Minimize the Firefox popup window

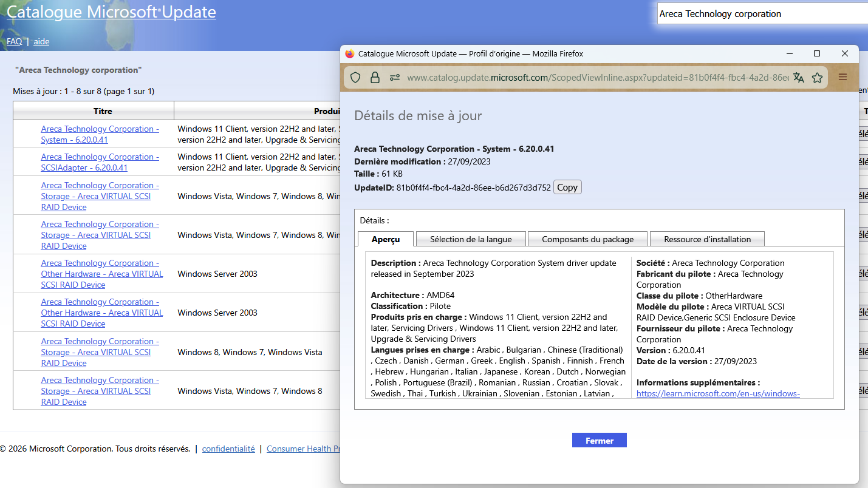(789, 53)
